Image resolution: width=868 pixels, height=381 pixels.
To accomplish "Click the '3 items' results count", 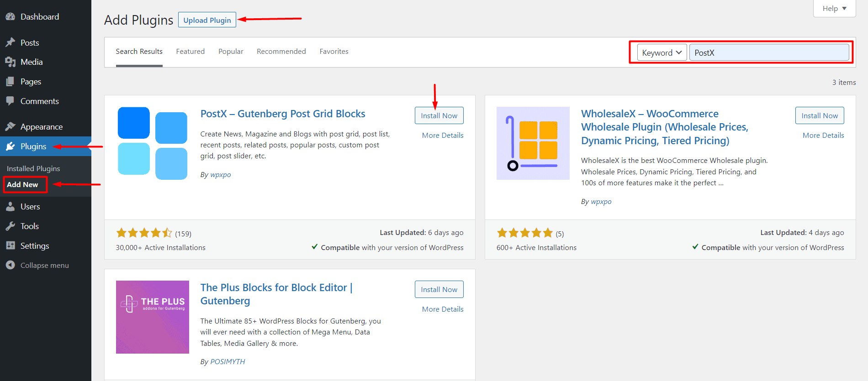I will point(844,83).
